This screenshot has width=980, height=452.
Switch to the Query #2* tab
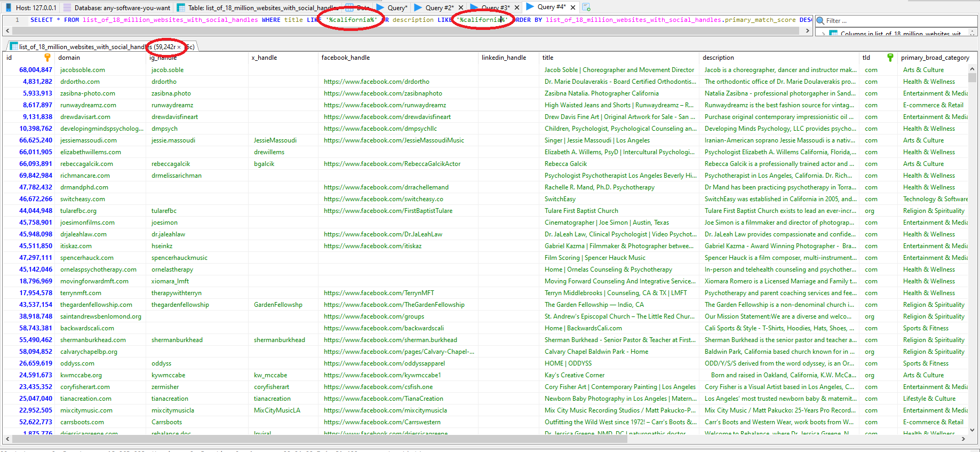point(434,7)
